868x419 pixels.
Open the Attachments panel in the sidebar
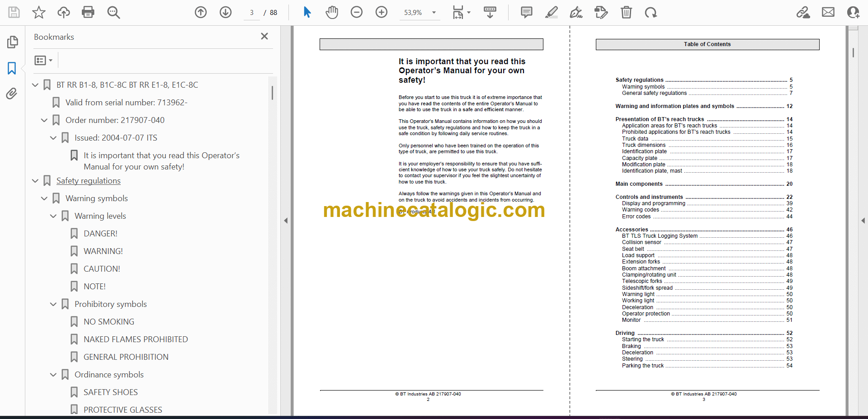click(x=12, y=94)
